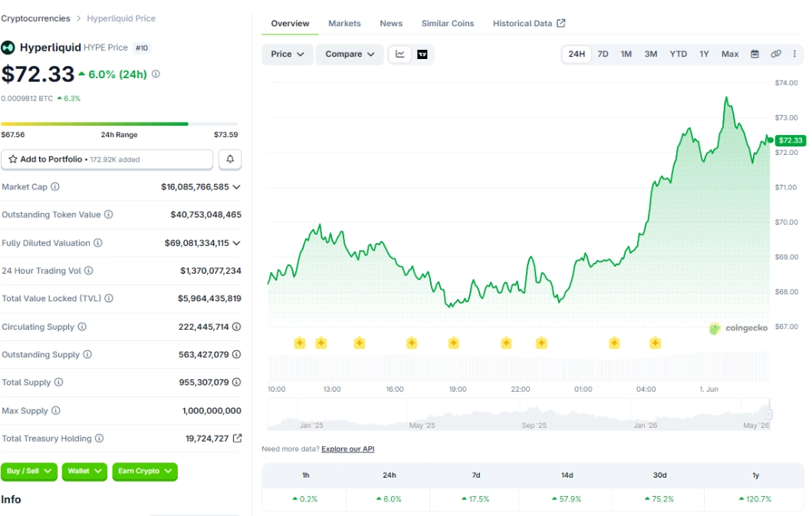Switch to TradingView chart icon
This screenshot has width=812, height=516.
pyautogui.click(x=422, y=54)
